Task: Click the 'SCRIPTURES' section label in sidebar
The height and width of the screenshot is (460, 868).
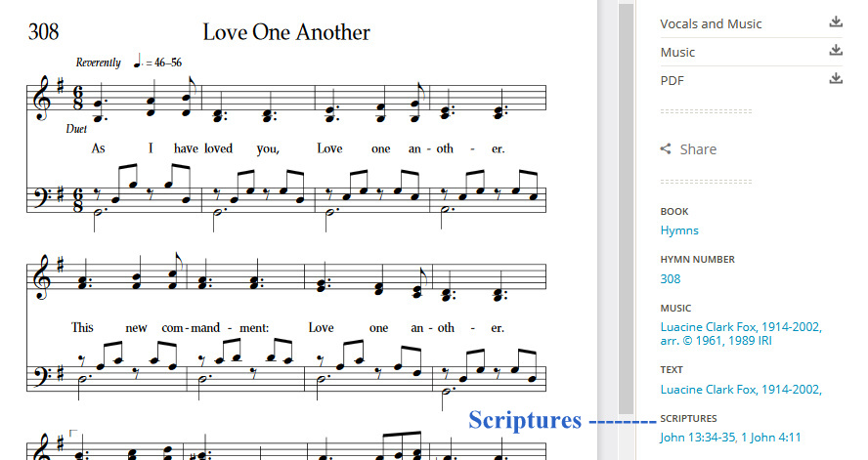Action: pos(688,419)
